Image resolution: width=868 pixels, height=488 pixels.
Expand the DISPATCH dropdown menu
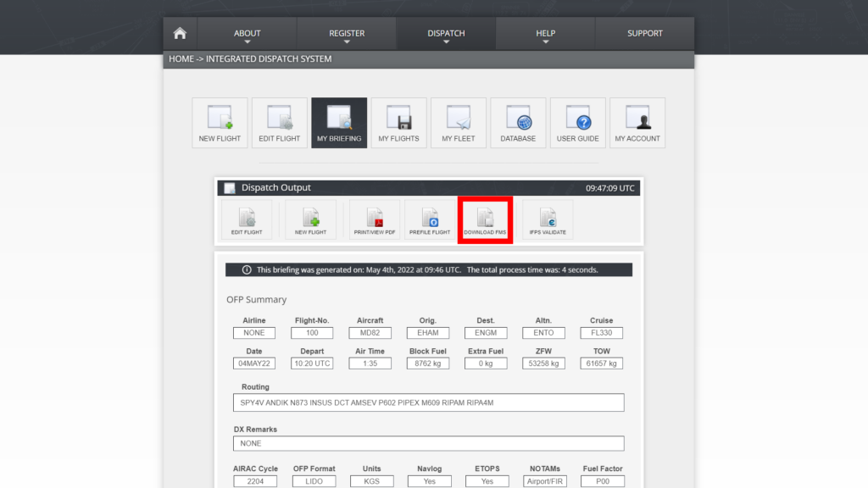point(445,33)
